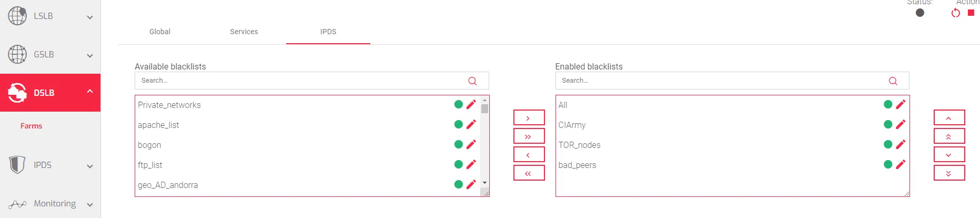This screenshot has width=980, height=218.
Task: Collapse the DSLB sidebar section
Action: click(x=89, y=92)
